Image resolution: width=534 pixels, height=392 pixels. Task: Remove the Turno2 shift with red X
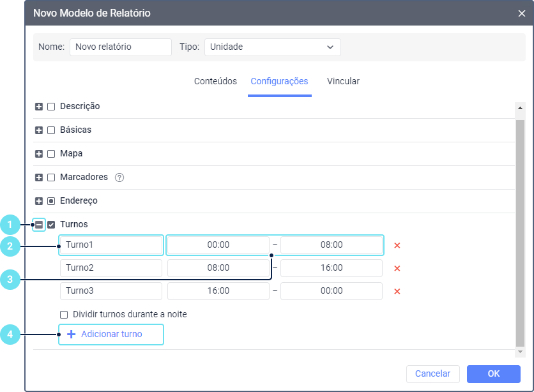pyautogui.click(x=397, y=268)
